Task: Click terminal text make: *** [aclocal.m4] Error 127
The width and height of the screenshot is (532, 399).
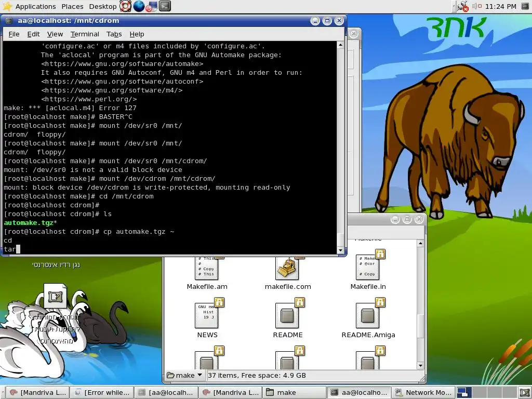Action: pos(70,108)
